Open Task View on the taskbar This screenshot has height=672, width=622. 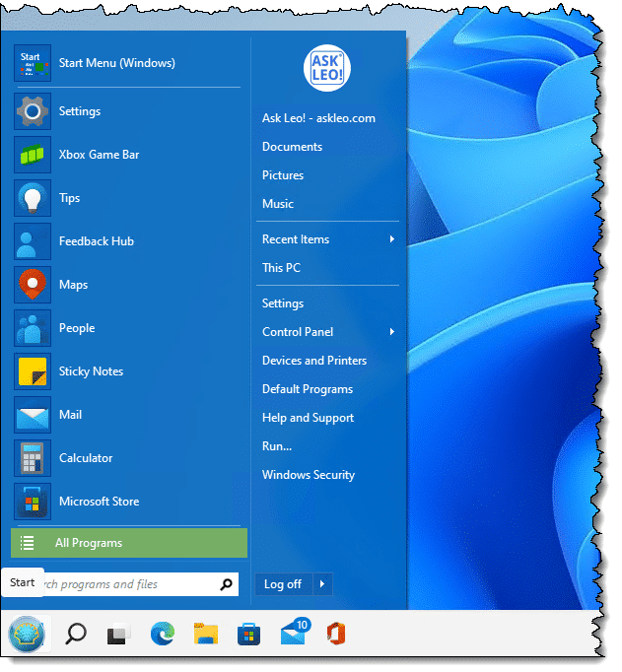pyautogui.click(x=119, y=635)
